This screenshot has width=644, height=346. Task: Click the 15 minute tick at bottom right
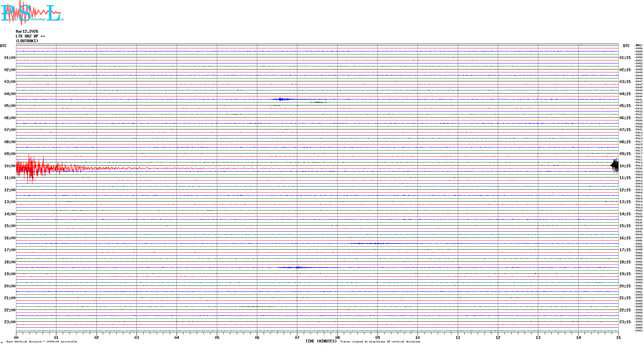[618, 337]
